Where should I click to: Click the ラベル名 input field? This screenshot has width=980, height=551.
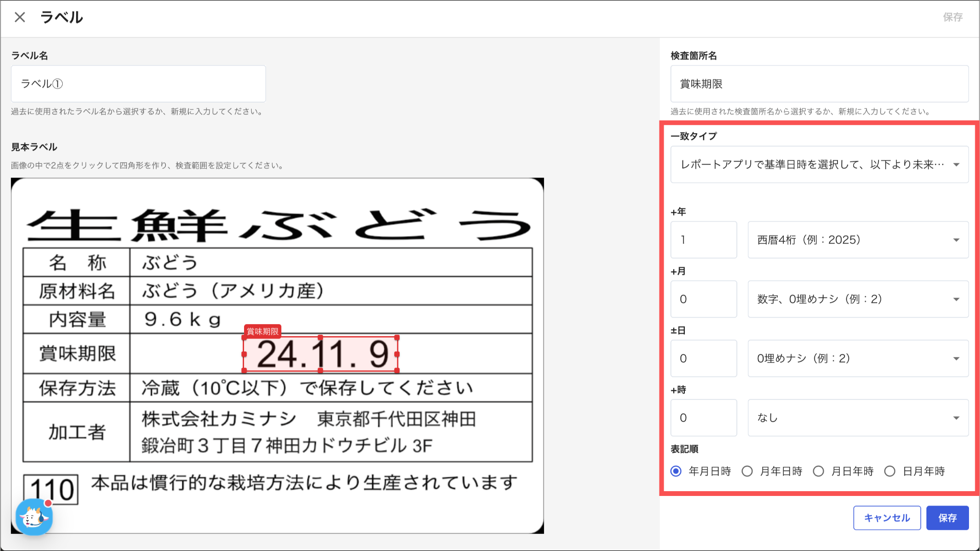[138, 84]
